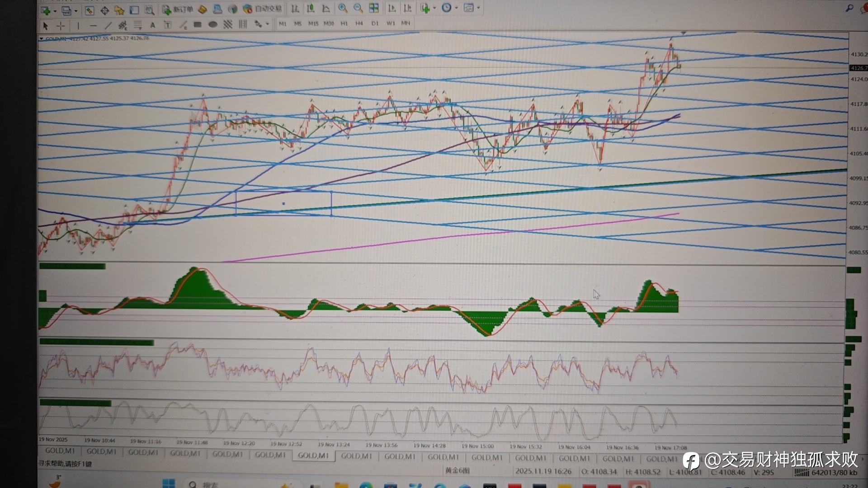Click the zoom in magnifier icon
The image size is (868, 488).
tap(343, 8)
